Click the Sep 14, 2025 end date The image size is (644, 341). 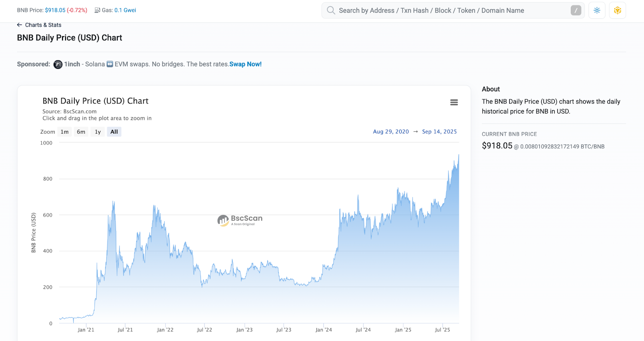440,132
